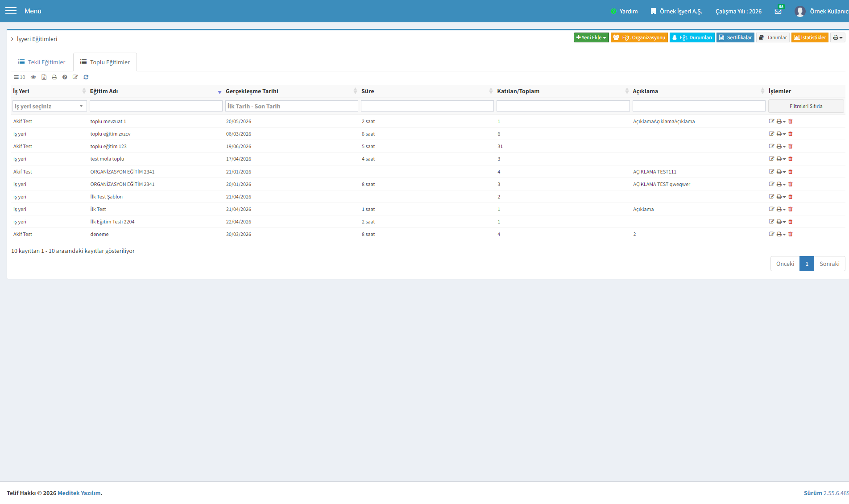This screenshot has height=504, width=849.
Task: Export table via the Excel file icon
Action: pyautogui.click(x=44, y=77)
